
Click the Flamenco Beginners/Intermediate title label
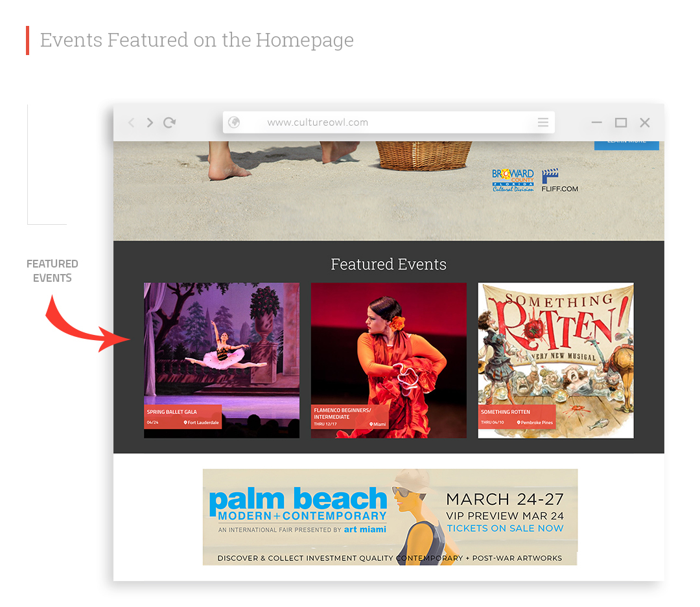[342, 413]
